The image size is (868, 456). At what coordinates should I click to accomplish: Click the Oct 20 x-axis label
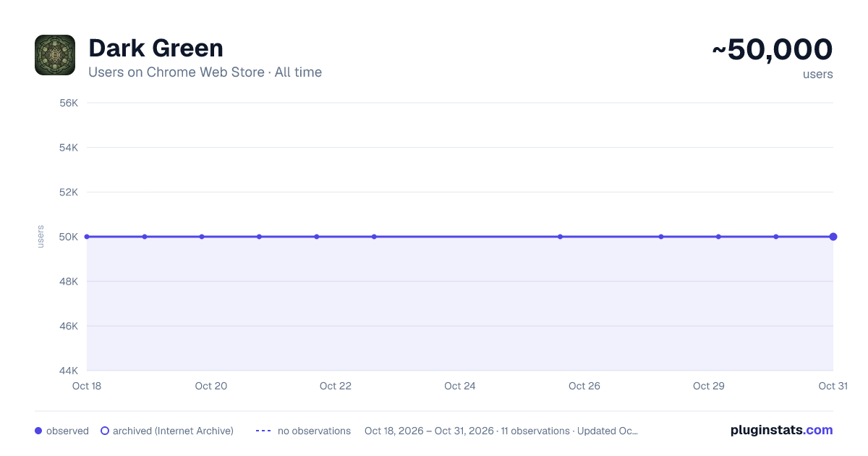[211, 386]
